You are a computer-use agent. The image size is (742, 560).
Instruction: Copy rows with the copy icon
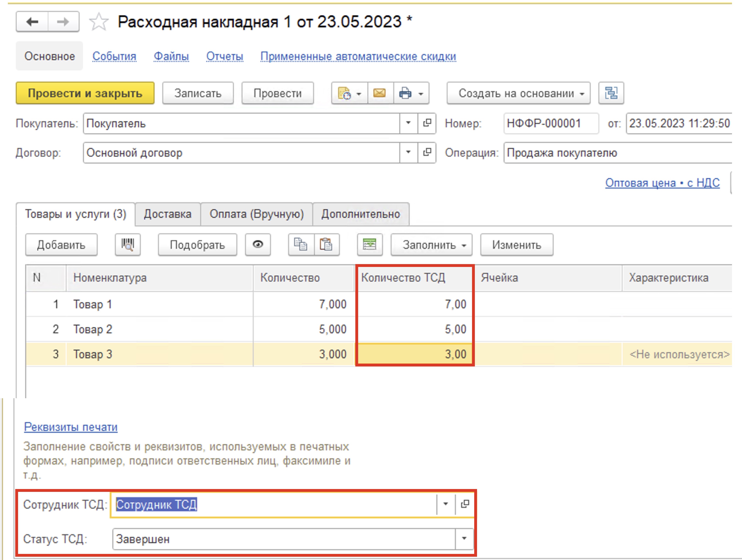301,245
